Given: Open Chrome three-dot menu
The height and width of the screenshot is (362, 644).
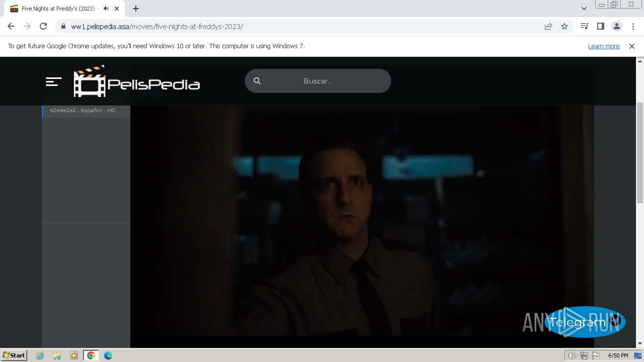Looking at the screenshot, I should tap(633, 27).
